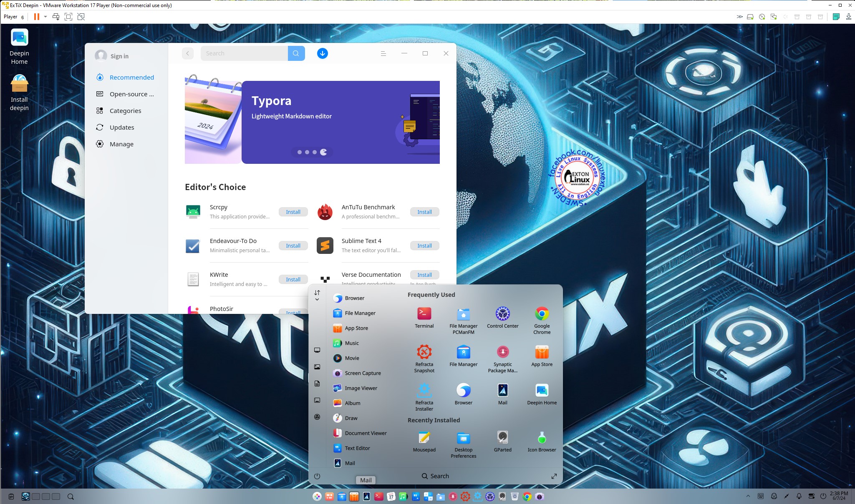Click clipboard icon in taskbar corner
Screen dimensions: 855x504
pos(11,496)
